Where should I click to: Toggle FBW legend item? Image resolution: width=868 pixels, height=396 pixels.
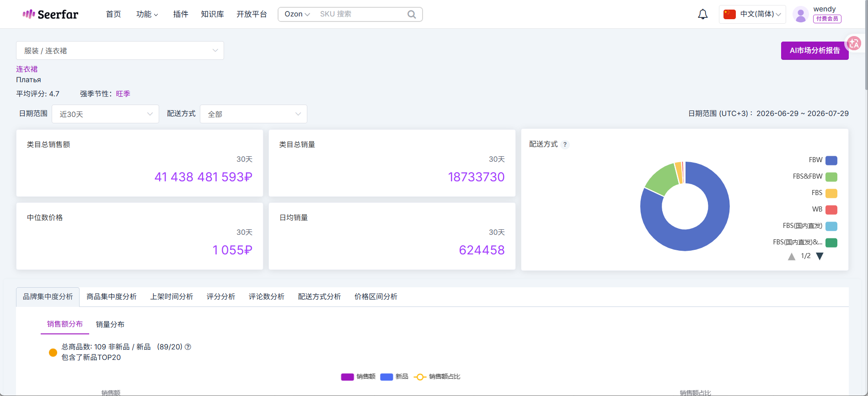click(x=823, y=160)
